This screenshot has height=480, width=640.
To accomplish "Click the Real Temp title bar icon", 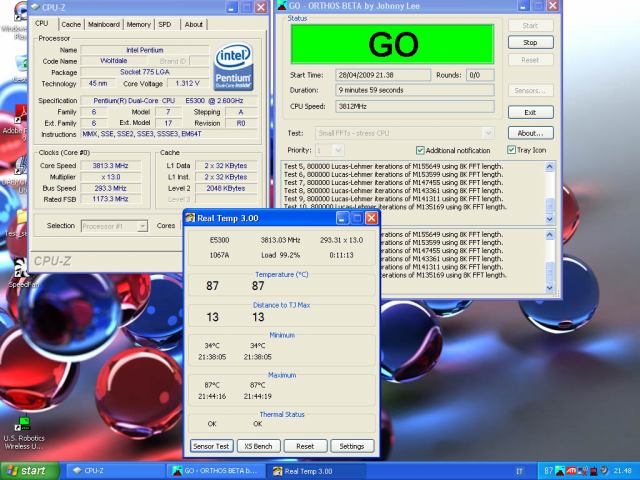I will click(x=191, y=218).
